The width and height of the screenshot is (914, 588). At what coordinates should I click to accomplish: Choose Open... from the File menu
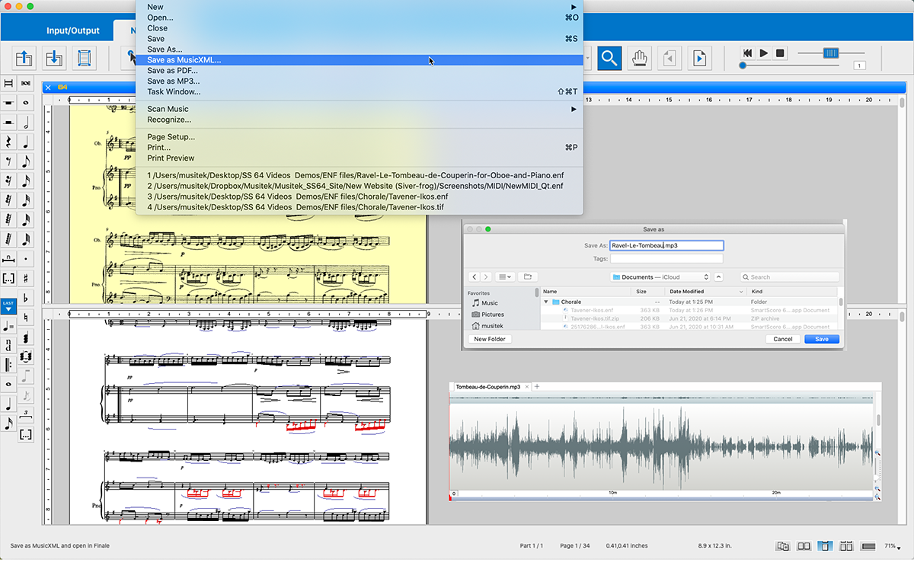click(359, 18)
